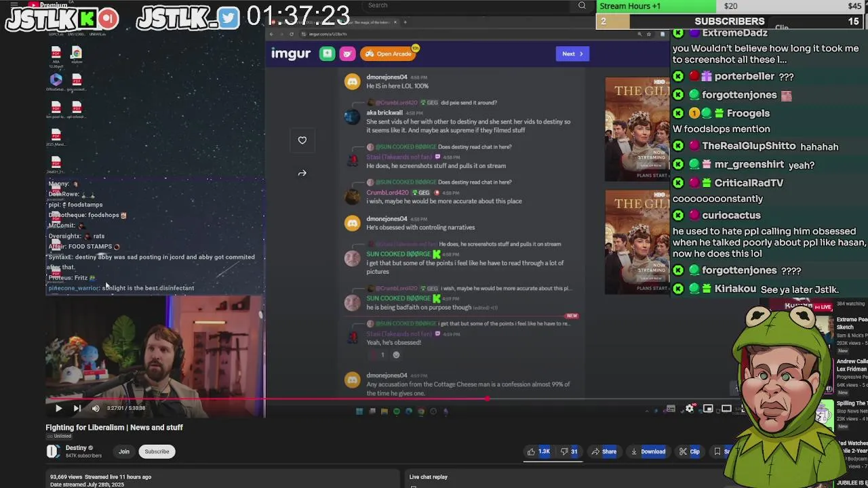Click the Kick logo overlay icon
This screenshot has width=868, height=488.
coord(87,19)
